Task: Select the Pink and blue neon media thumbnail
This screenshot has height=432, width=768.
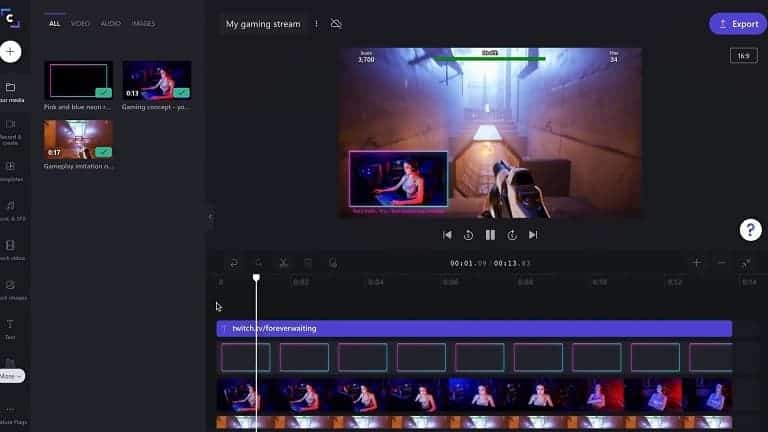Action: tap(78, 80)
